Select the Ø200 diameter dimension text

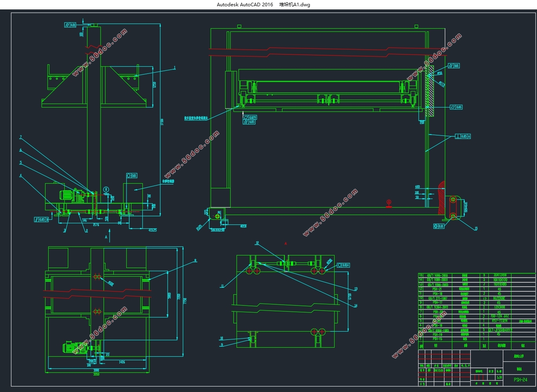click(243, 226)
